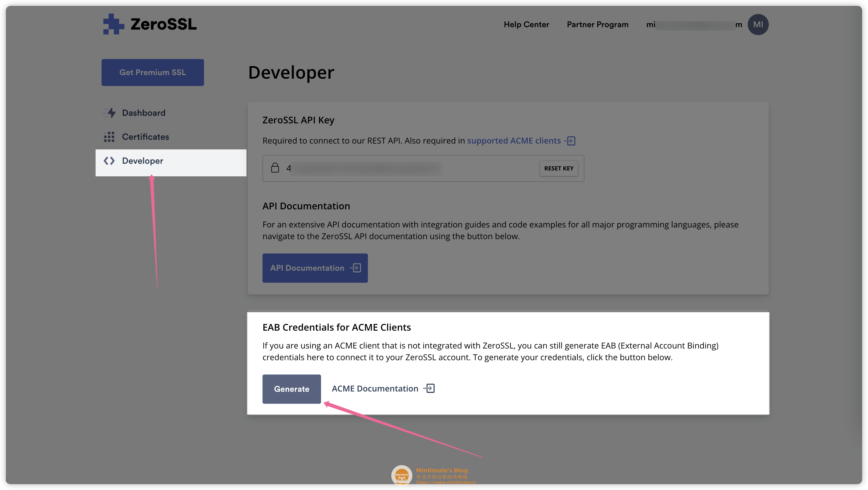This screenshot has width=868, height=490.
Task: Click the Developer code brackets icon
Action: coord(109,161)
